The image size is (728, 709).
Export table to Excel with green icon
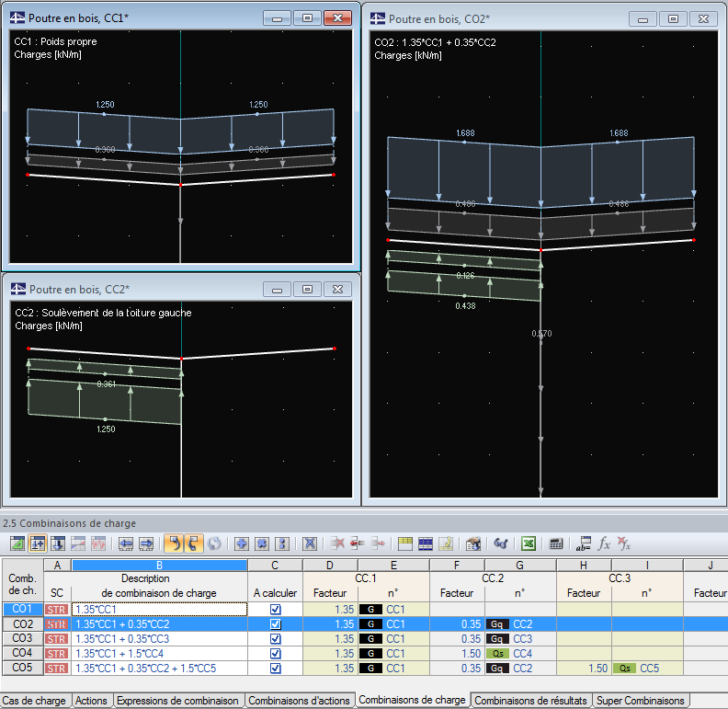(529, 543)
